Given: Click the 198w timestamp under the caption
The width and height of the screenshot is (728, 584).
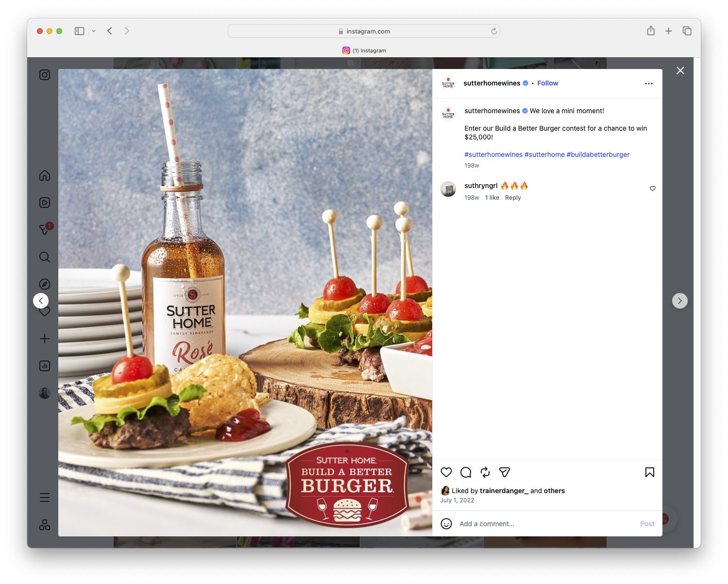Looking at the screenshot, I should click(x=472, y=166).
